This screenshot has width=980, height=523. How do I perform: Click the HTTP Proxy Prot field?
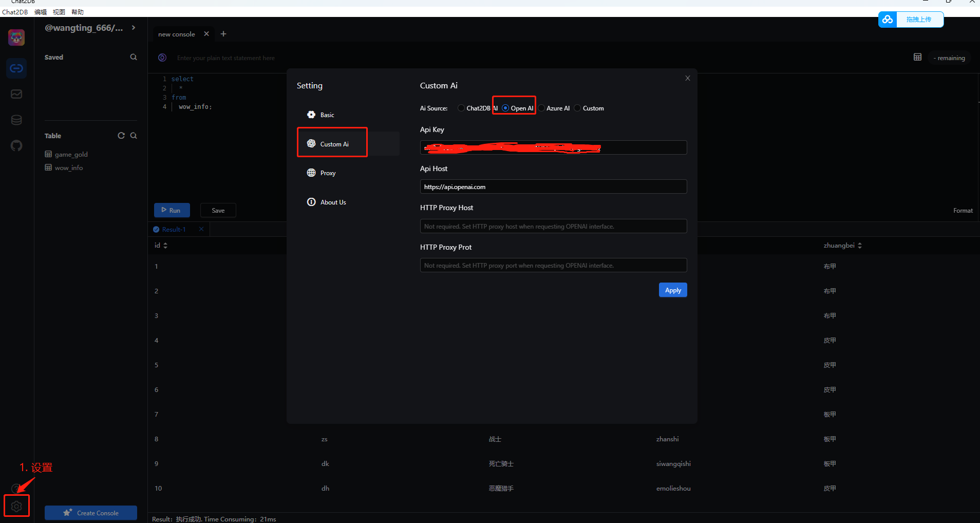tap(553, 265)
